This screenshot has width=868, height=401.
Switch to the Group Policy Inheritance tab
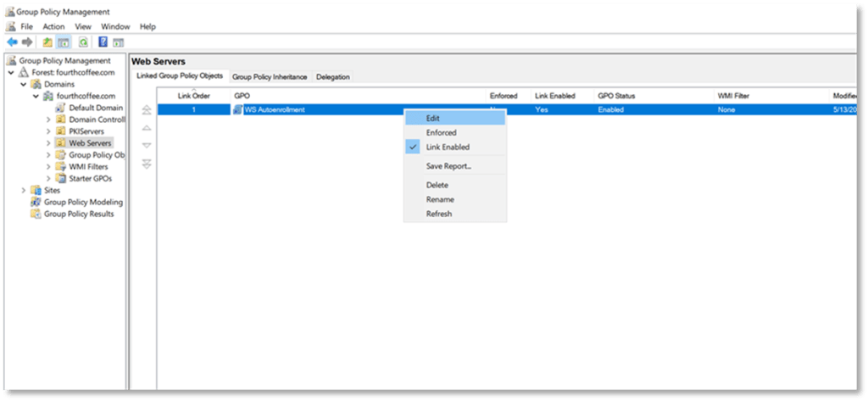(270, 77)
